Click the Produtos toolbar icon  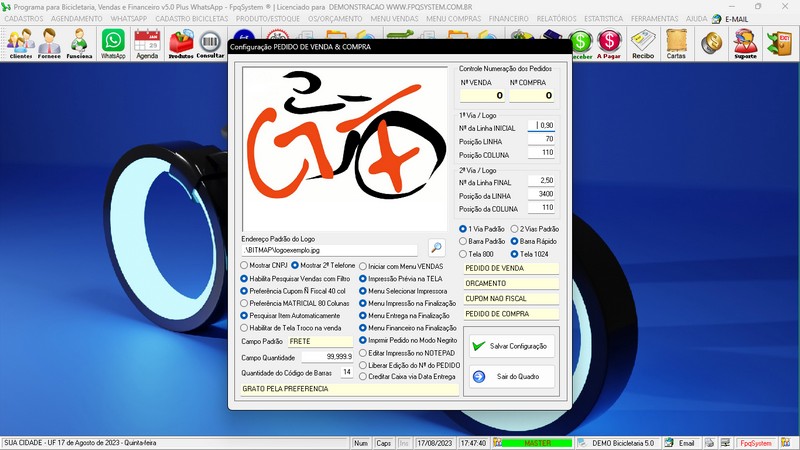pos(181,43)
